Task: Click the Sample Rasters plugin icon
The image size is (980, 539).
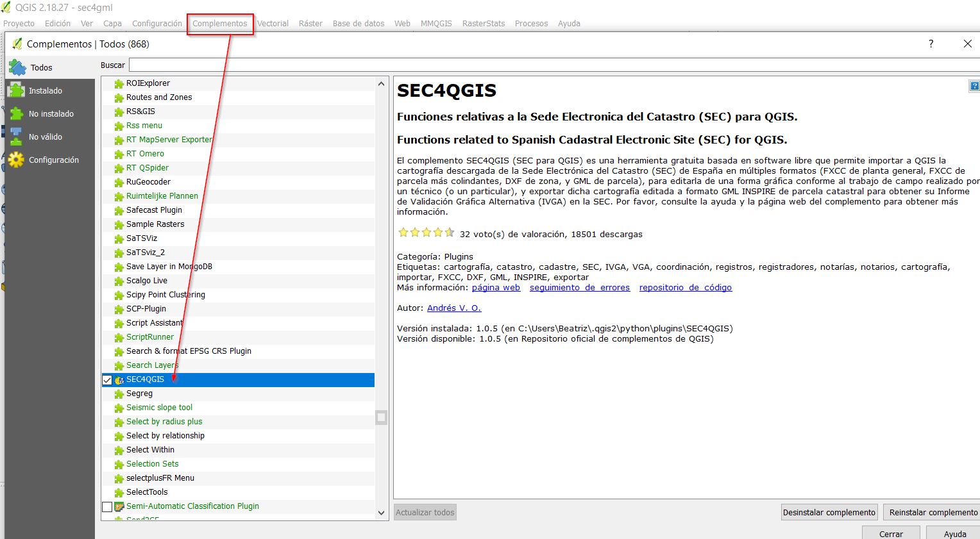Action: (119, 224)
